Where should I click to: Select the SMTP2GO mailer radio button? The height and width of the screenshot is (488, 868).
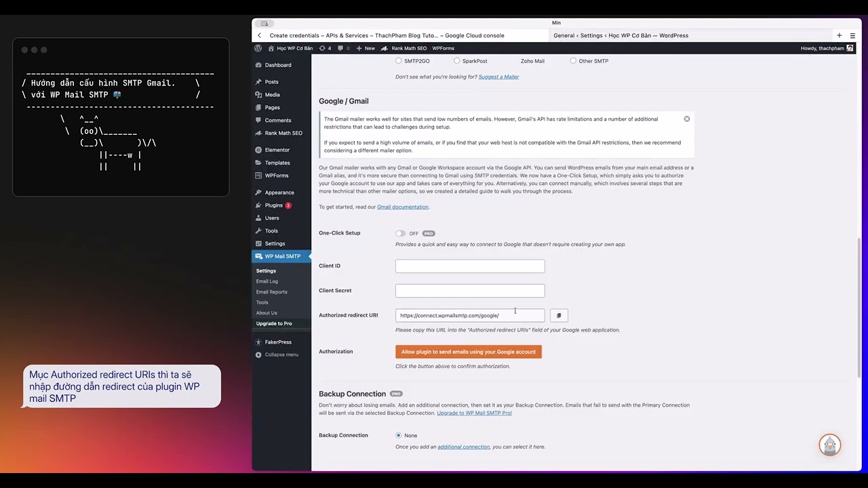[x=399, y=61]
